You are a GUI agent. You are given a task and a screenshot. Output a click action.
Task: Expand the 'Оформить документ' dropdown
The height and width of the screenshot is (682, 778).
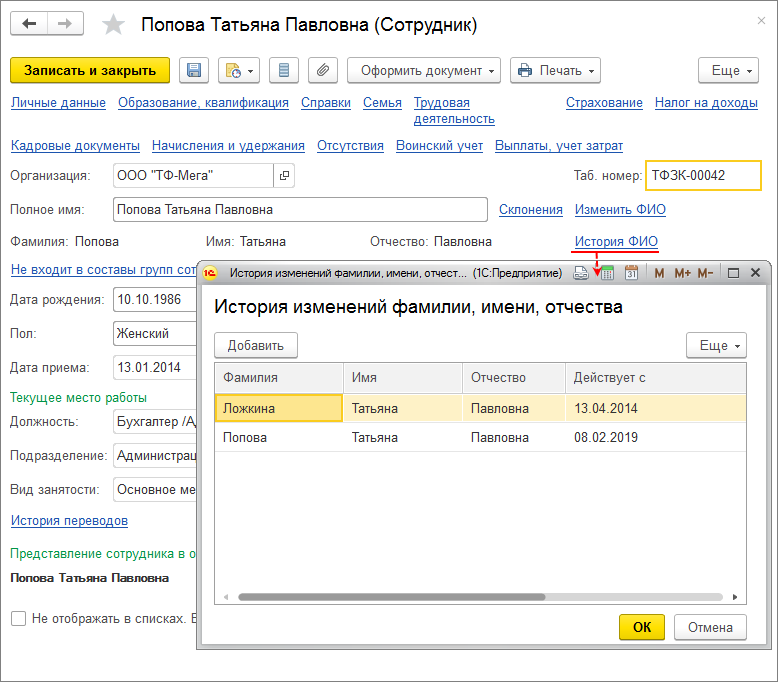tap(423, 70)
